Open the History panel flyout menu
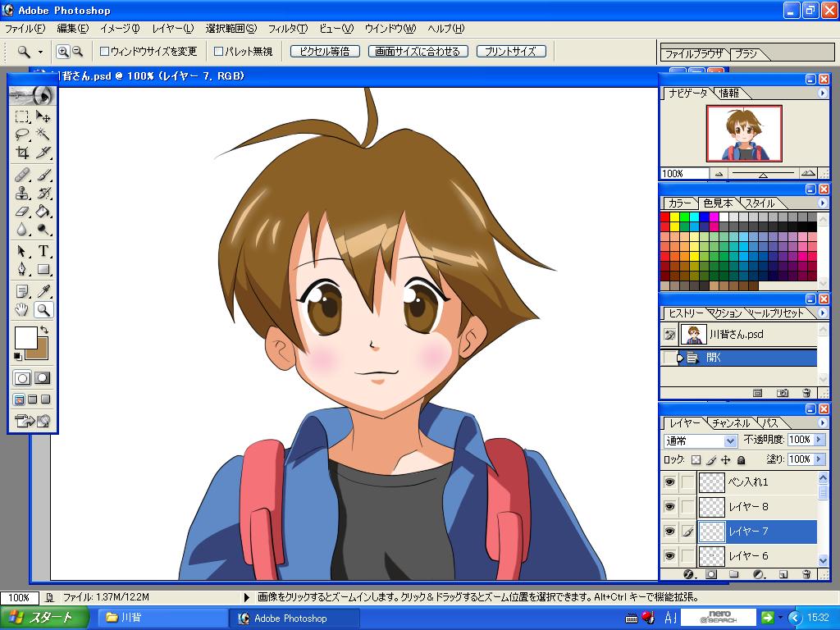 tap(823, 313)
